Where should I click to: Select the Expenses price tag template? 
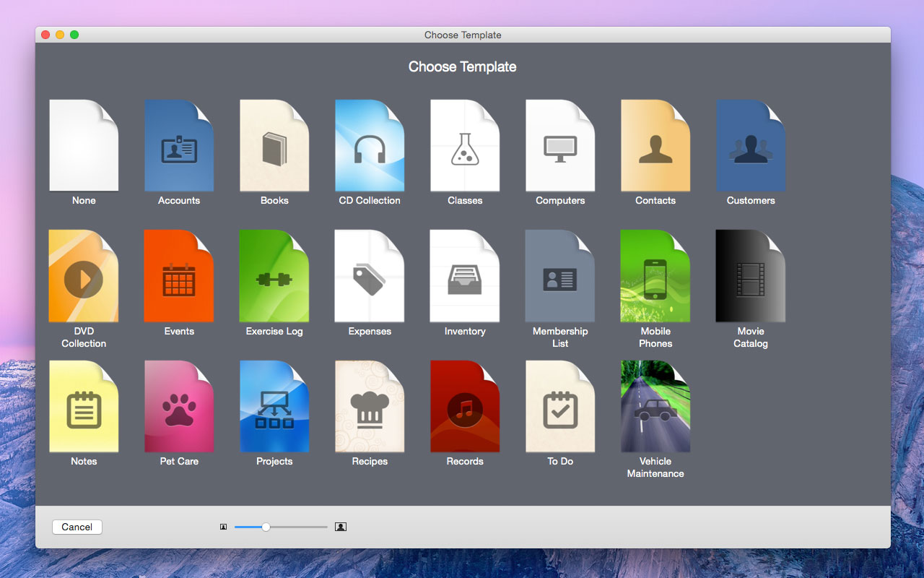pyautogui.click(x=370, y=276)
